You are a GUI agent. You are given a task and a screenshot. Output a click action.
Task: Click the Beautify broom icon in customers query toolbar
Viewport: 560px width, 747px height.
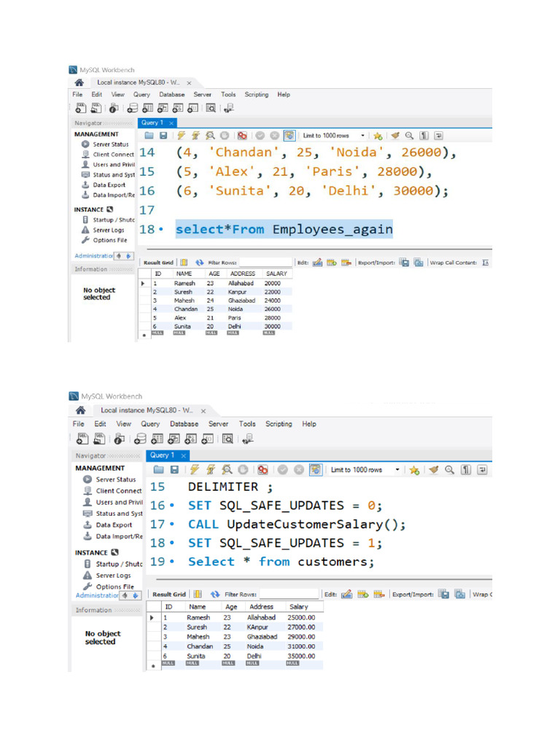pyautogui.click(x=433, y=471)
